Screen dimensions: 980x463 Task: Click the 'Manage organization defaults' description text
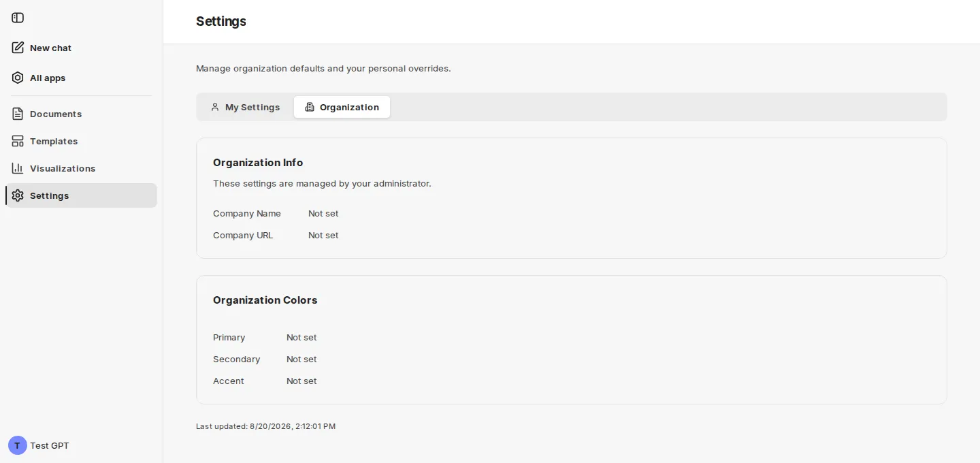[323, 68]
